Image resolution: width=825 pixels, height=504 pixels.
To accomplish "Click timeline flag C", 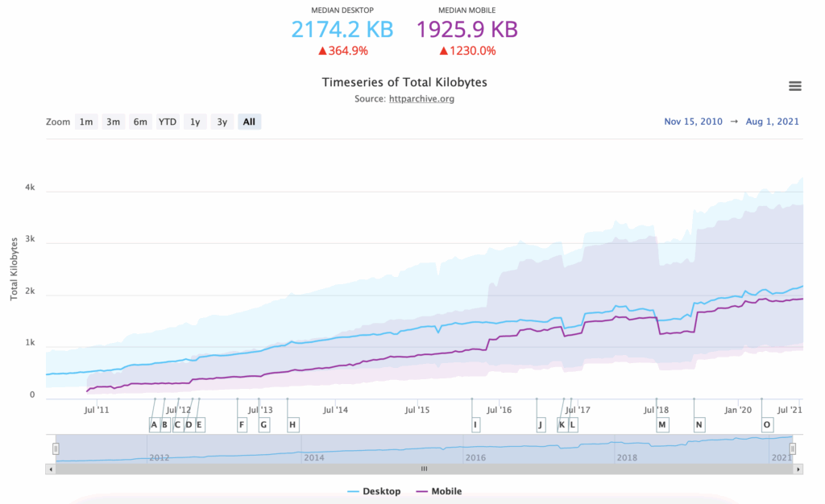I will [x=177, y=424].
